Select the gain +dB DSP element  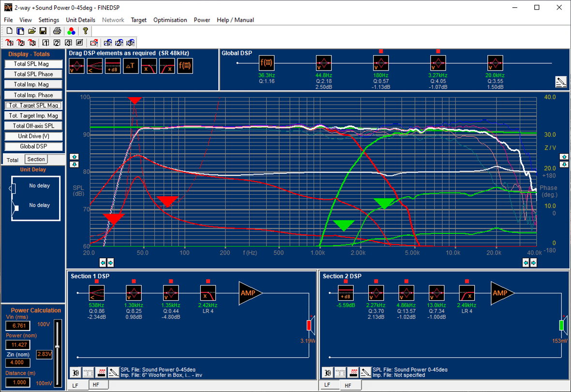113,66
